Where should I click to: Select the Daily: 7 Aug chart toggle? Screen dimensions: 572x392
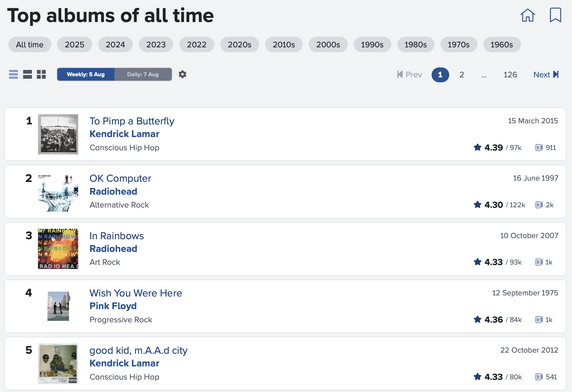tap(143, 74)
